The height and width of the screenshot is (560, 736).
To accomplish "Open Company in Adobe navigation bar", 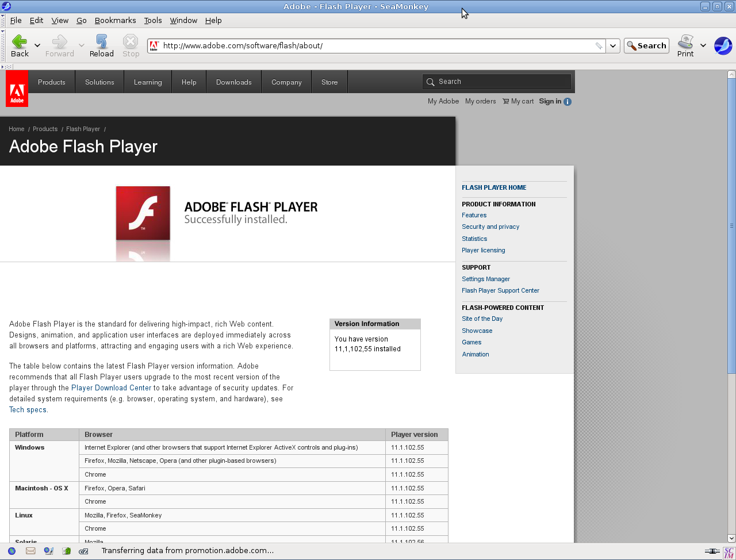I will coord(286,82).
